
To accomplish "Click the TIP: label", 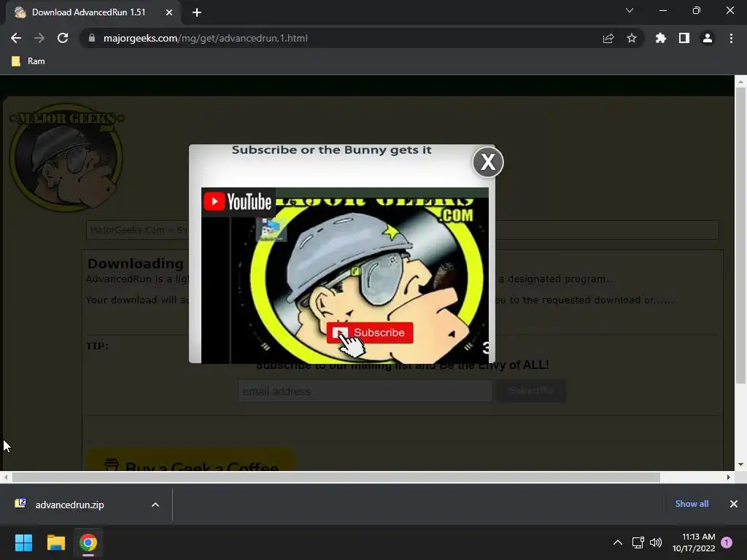I will click(97, 346).
